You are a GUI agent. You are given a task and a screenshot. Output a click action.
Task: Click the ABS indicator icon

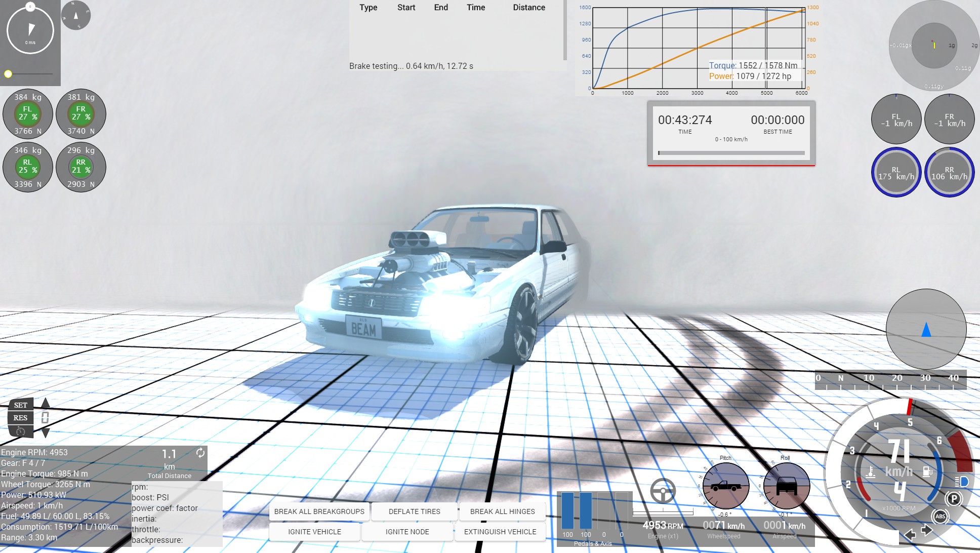click(940, 517)
